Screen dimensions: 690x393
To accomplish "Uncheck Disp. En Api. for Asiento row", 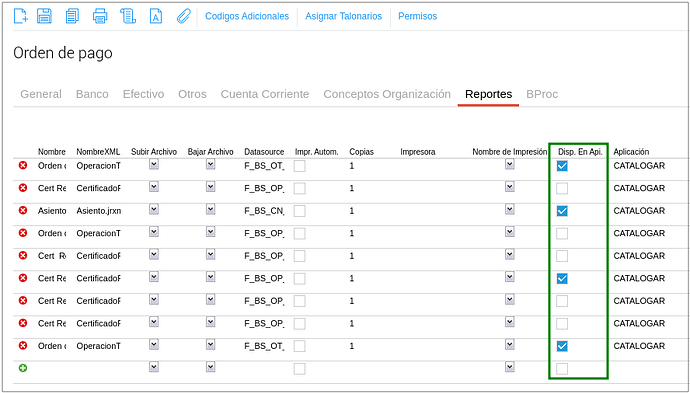I will point(562,211).
